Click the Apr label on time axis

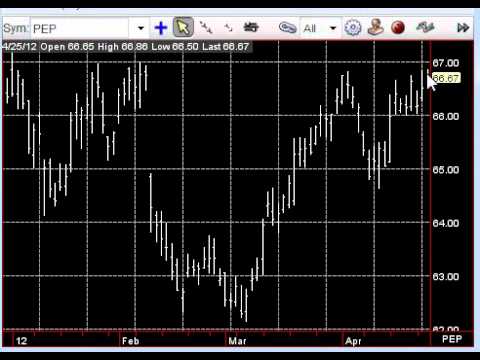(x=353, y=341)
